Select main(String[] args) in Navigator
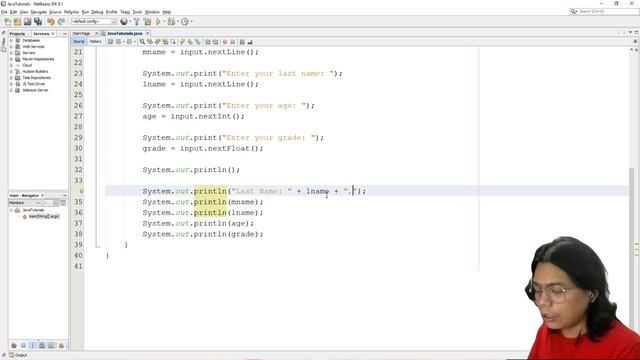 [x=44, y=216]
